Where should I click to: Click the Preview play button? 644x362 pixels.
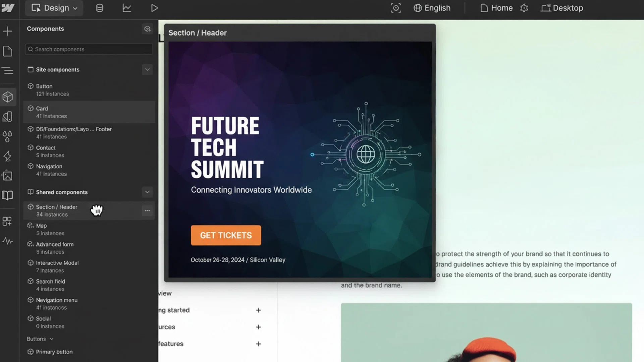click(x=154, y=8)
